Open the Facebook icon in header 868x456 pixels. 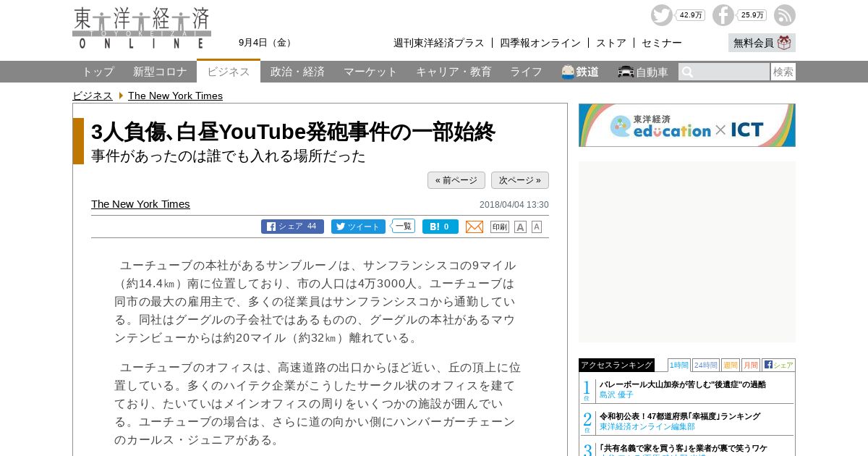[x=723, y=15]
